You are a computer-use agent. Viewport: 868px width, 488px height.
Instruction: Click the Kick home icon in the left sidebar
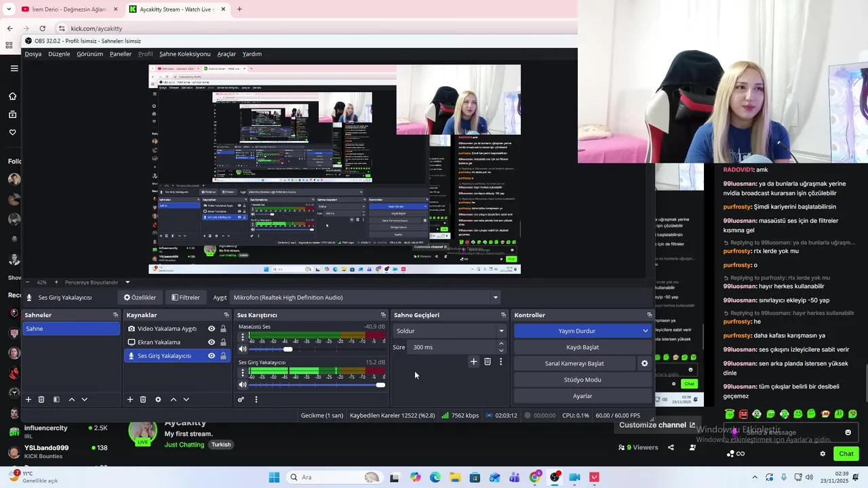point(12,96)
